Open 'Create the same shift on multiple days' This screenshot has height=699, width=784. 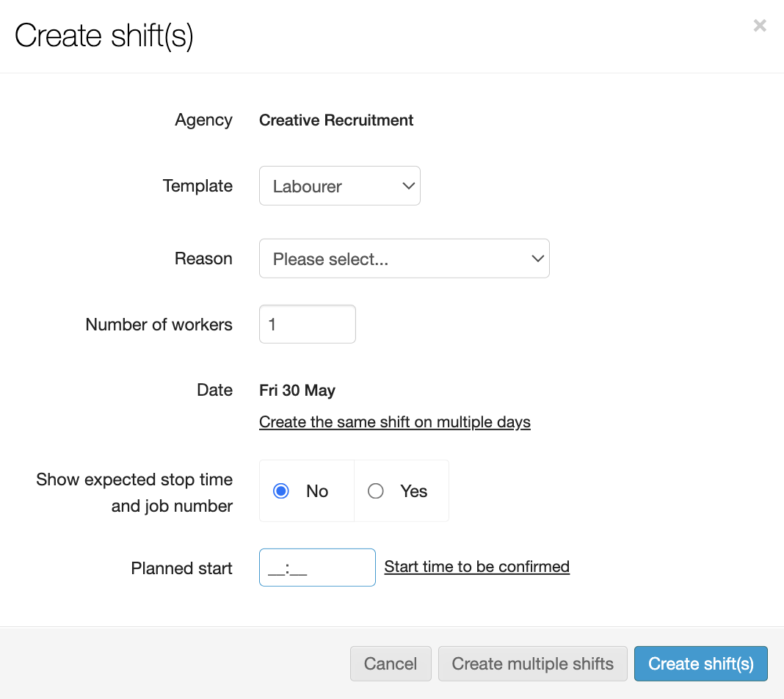click(394, 422)
